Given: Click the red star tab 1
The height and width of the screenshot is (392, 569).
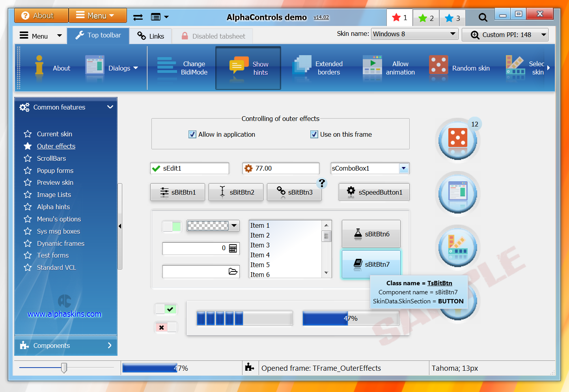Looking at the screenshot, I should click(x=399, y=18).
